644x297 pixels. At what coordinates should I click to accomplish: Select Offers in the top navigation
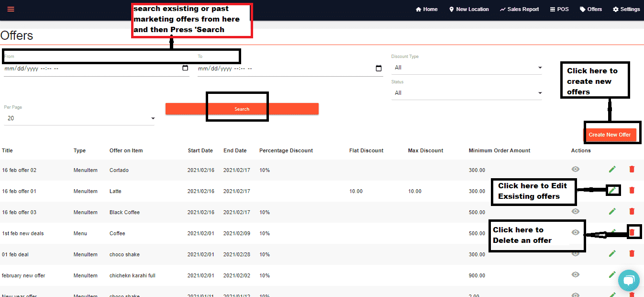pos(591,9)
